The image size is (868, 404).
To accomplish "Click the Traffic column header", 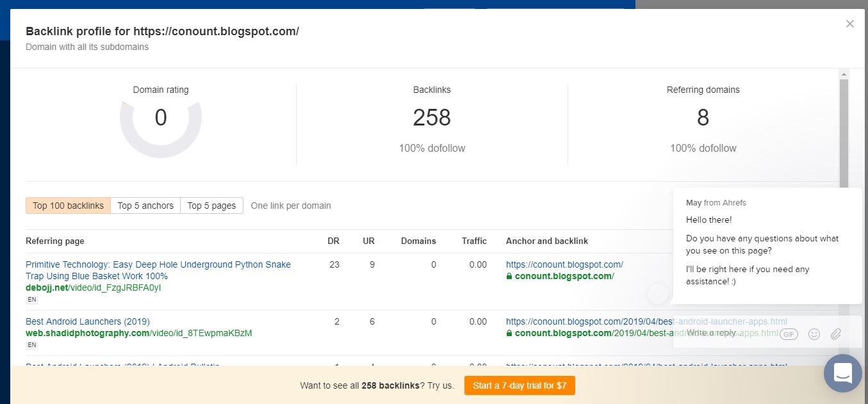I will tap(474, 241).
